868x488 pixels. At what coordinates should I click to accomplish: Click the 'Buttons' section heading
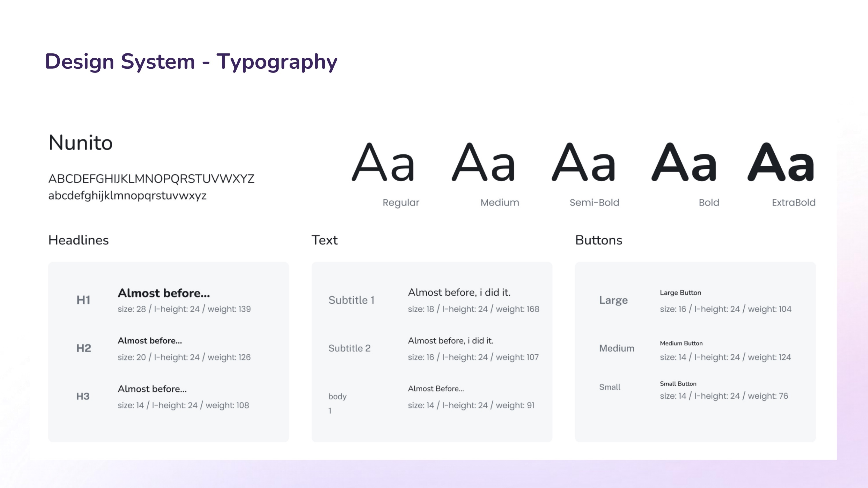[598, 240]
